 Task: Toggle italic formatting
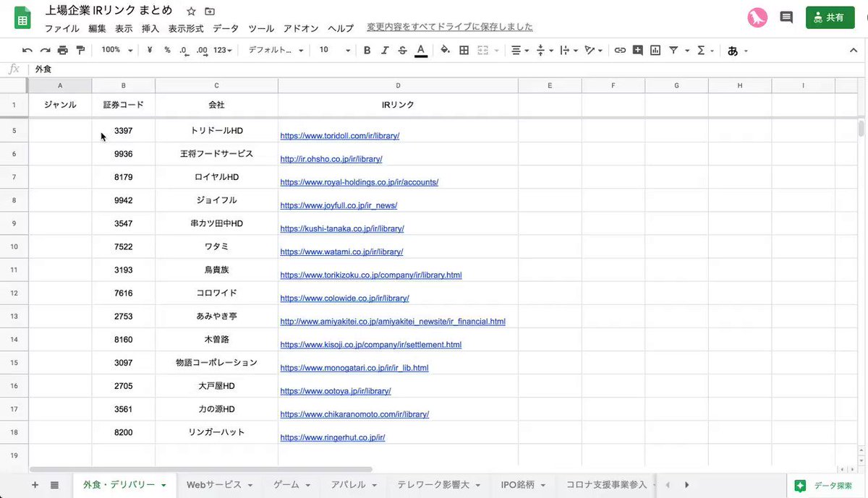[385, 51]
